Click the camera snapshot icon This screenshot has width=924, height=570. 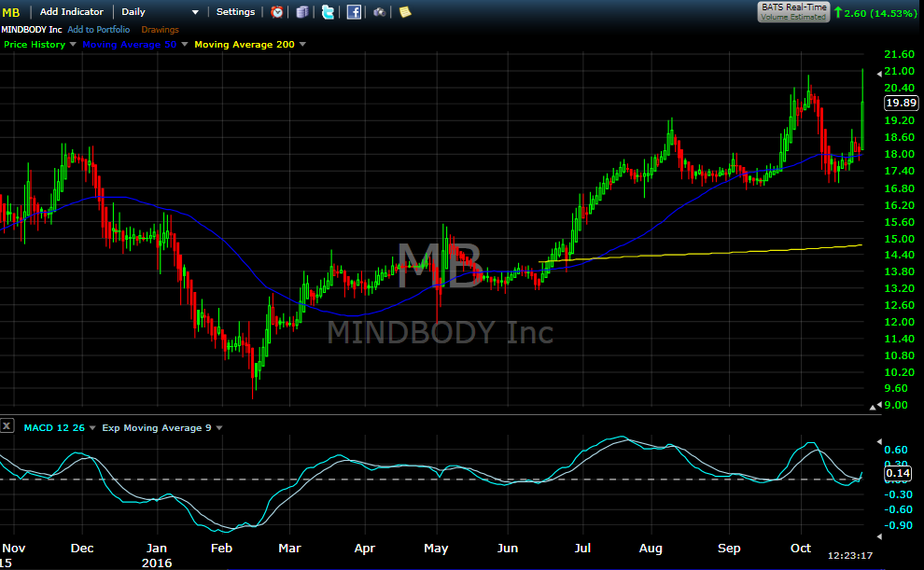pos(380,12)
